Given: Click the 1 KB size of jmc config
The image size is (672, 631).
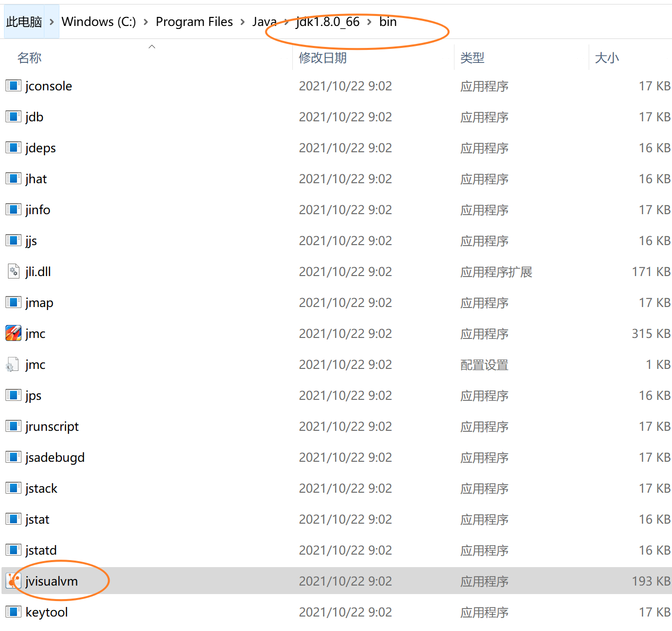Looking at the screenshot, I should pos(658,364).
